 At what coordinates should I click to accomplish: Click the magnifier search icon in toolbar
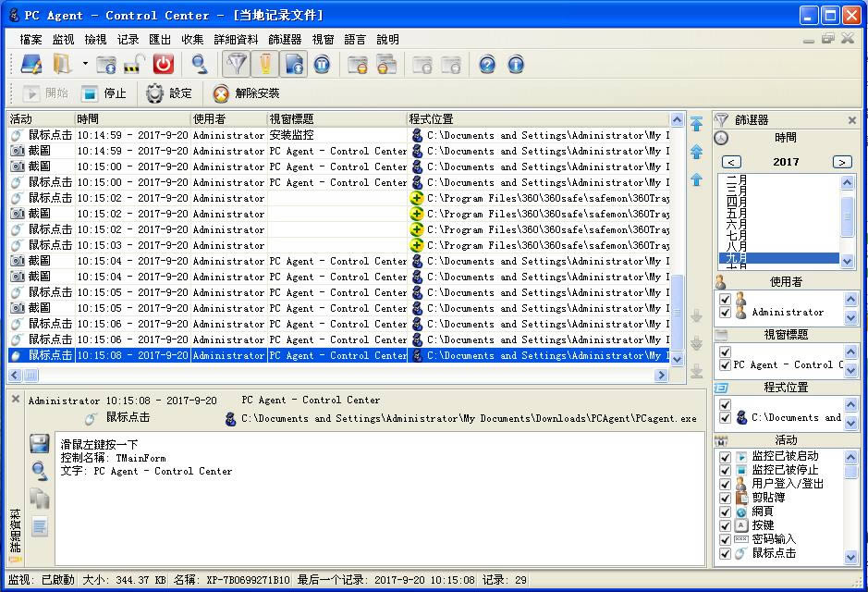[199, 64]
